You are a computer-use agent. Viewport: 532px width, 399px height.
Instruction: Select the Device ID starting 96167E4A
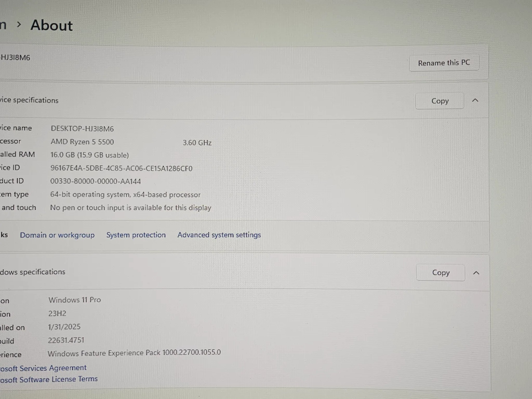coord(121,168)
